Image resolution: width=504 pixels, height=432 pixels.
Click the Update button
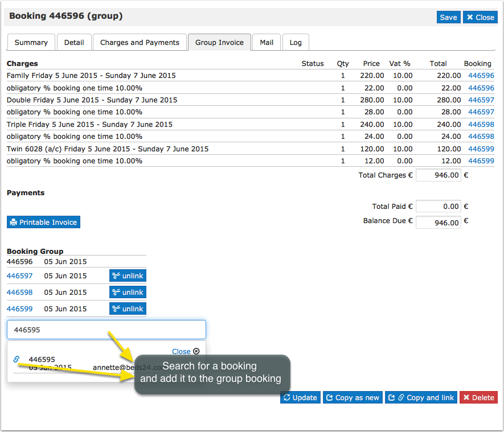[300, 397]
